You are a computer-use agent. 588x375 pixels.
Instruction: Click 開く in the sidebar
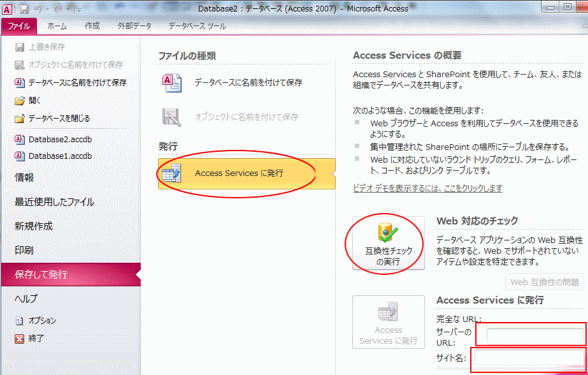34,100
